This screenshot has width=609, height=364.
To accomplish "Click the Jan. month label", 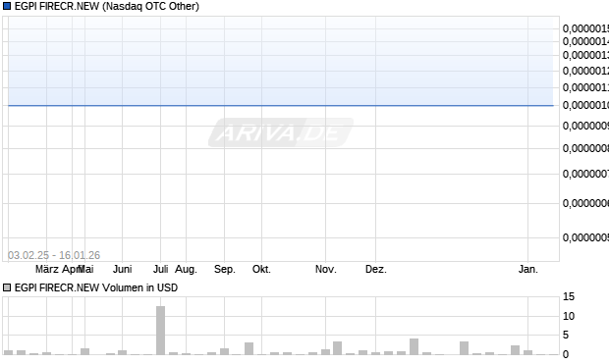I will (527, 269).
